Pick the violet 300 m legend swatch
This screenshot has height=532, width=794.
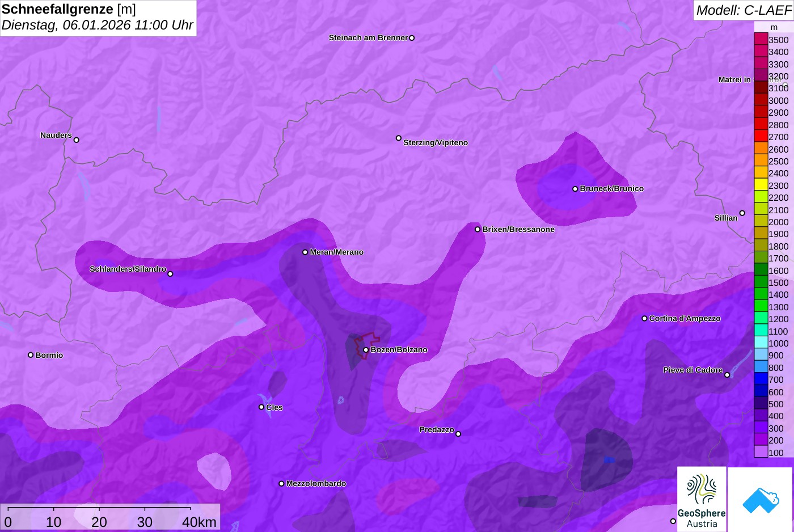point(761,428)
